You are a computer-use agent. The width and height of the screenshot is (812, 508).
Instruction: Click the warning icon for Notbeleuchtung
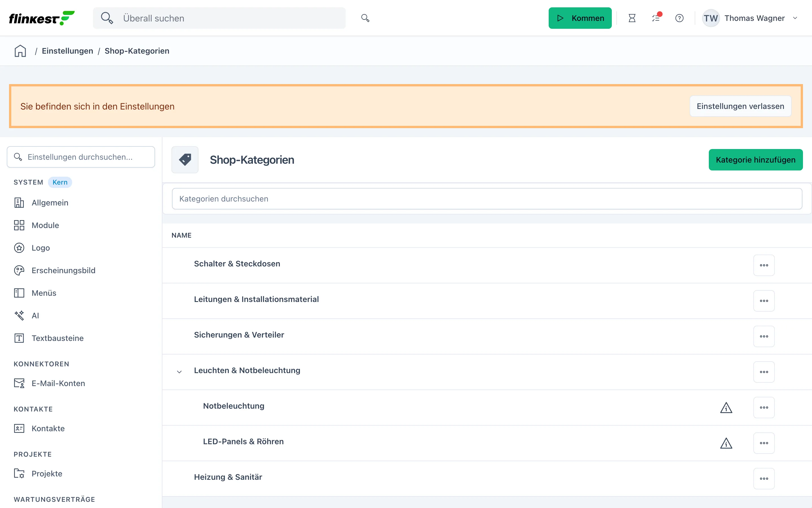point(726,408)
